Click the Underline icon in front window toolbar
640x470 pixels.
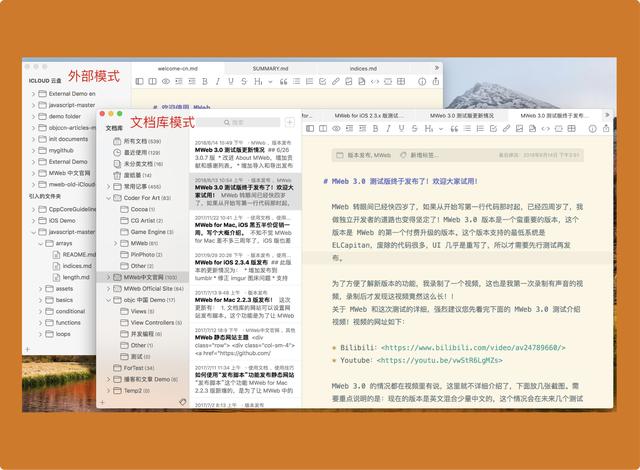coord(401,129)
